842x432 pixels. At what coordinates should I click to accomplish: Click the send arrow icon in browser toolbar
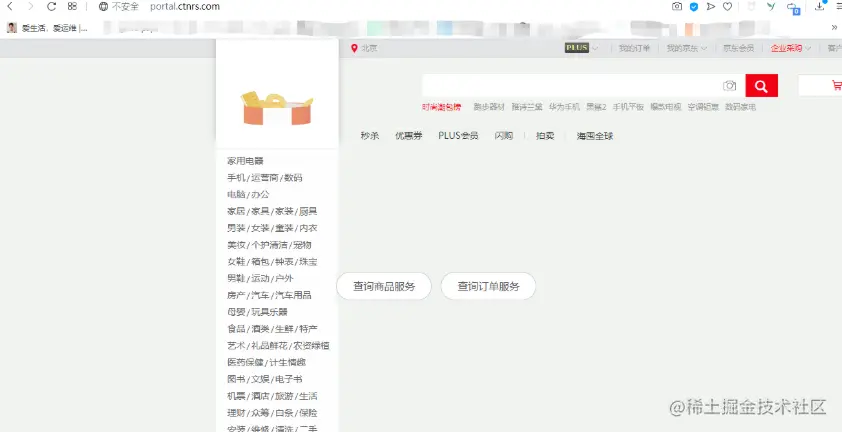point(710,6)
